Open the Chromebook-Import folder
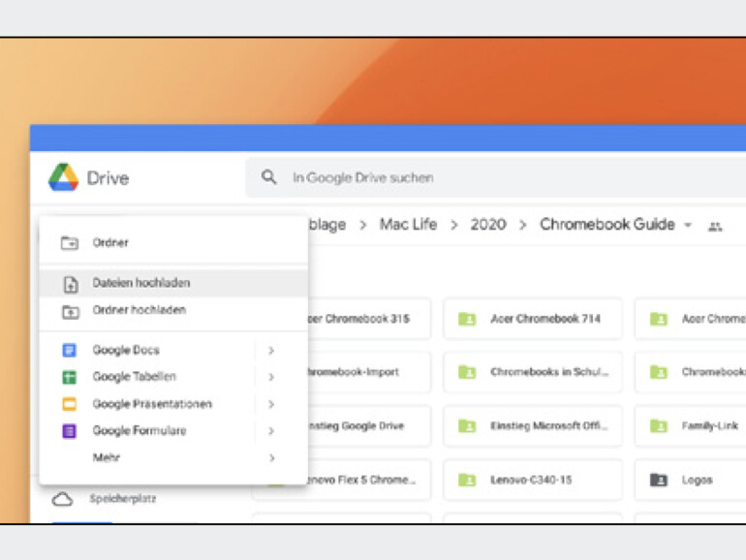 [x=369, y=372]
